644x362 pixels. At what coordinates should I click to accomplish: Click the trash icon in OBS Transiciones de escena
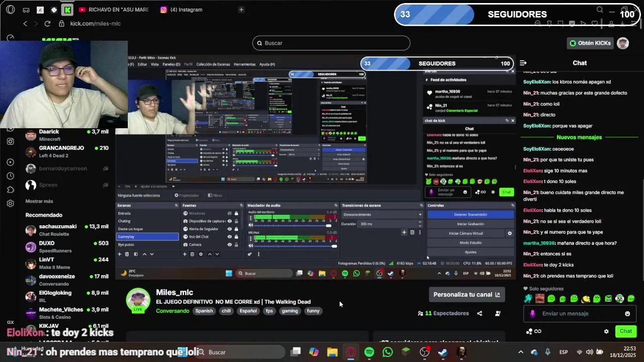(x=412, y=232)
